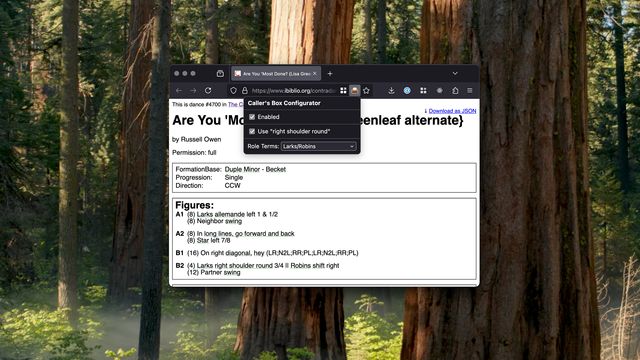Viewport: 640px width, 360px height.
Task: Click the 'Caller's Box Configurator' popup title
Action: 284,103
